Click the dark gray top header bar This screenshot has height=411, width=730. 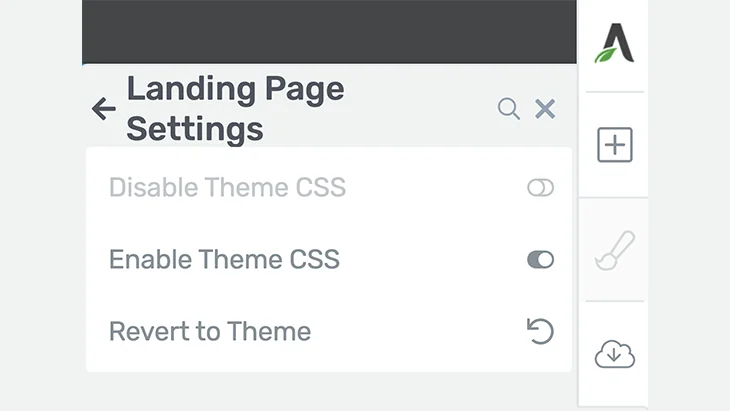[329, 31]
